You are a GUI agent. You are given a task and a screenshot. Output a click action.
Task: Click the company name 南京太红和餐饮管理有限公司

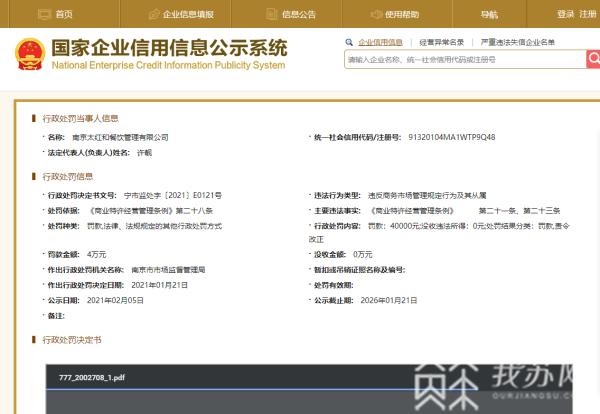coord(121,137)
